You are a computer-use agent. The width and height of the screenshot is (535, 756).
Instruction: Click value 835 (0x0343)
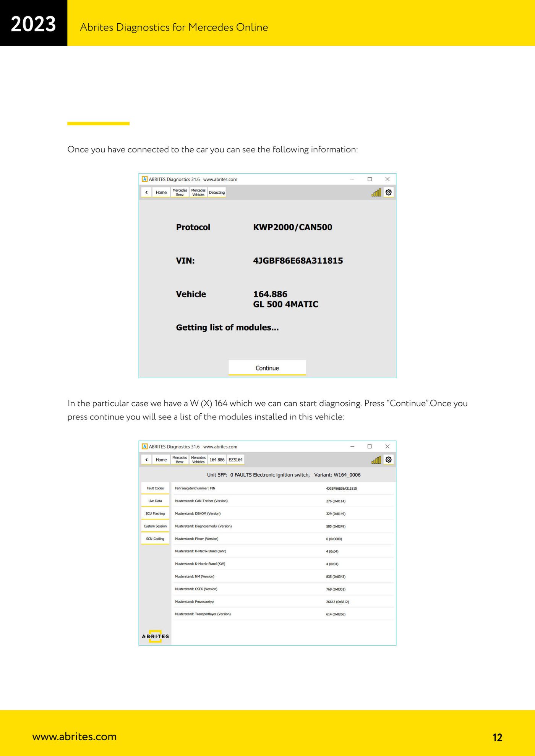(x=336, y=576)
